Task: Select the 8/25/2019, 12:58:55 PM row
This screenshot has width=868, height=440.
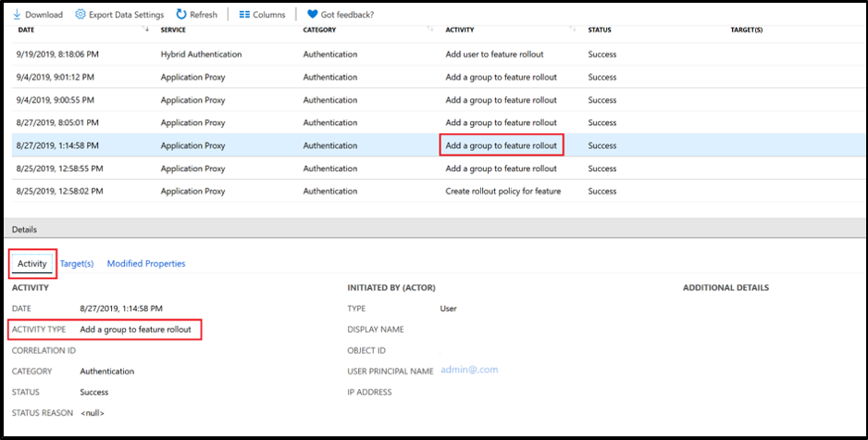Action: click(437, 168)
